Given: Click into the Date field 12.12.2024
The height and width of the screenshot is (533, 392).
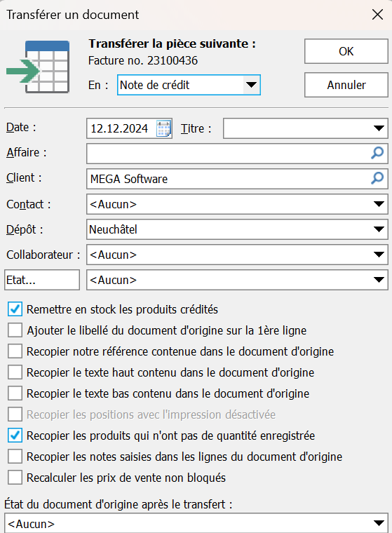Looking at the screenshot, I should [121, 128].
